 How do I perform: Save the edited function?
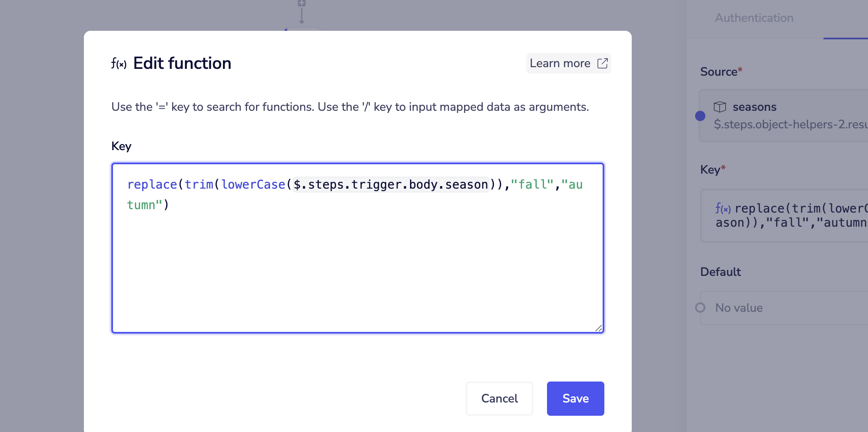[575, 398]
